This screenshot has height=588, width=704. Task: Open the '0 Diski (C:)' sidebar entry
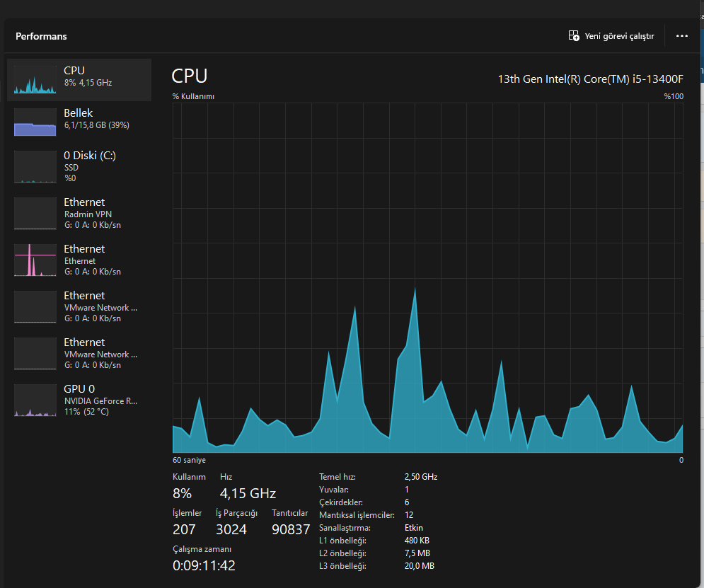pyautogui.click(x=90, y=155)
